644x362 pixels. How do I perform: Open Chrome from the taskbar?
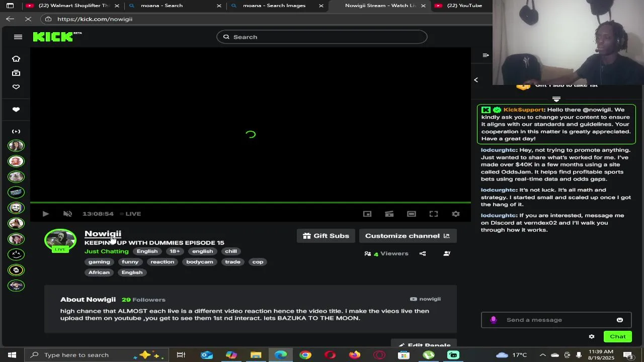(x=305, y=355)
